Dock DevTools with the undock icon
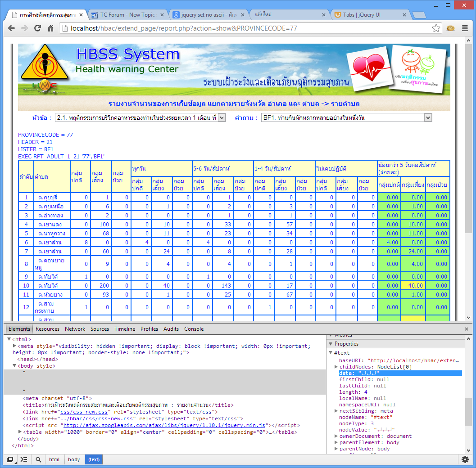The height and width of the screenshot is (468, 476). [10, 459]
